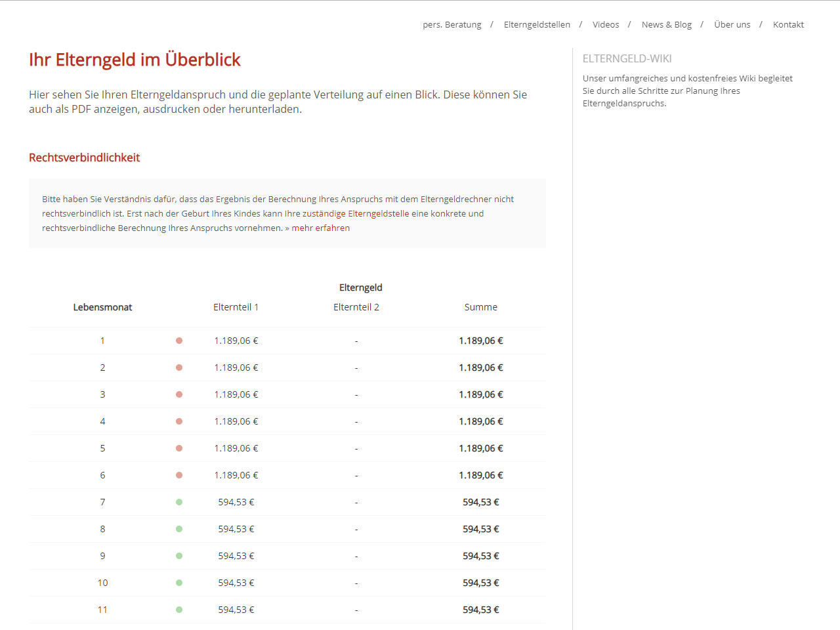Viewport: 840px width, 630px height.
Task: Click the Rechtsverbindlichkeit section heading
Action: (x=84, y=157)
